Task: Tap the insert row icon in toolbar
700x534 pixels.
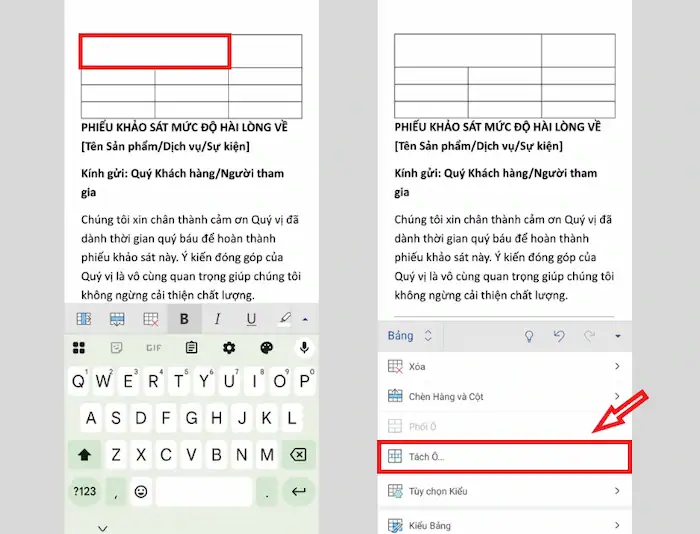Action: pos(117,319)
